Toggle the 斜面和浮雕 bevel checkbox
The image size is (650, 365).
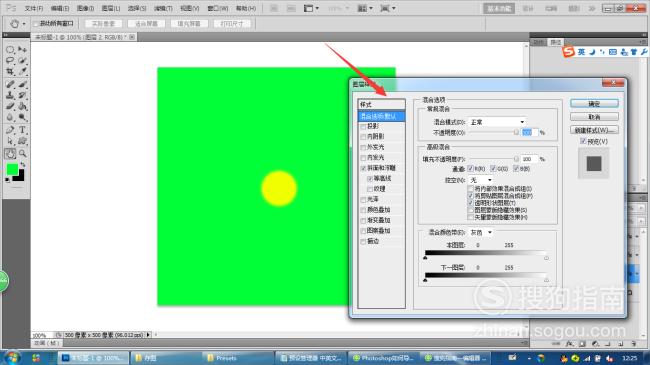click(364, 168)
